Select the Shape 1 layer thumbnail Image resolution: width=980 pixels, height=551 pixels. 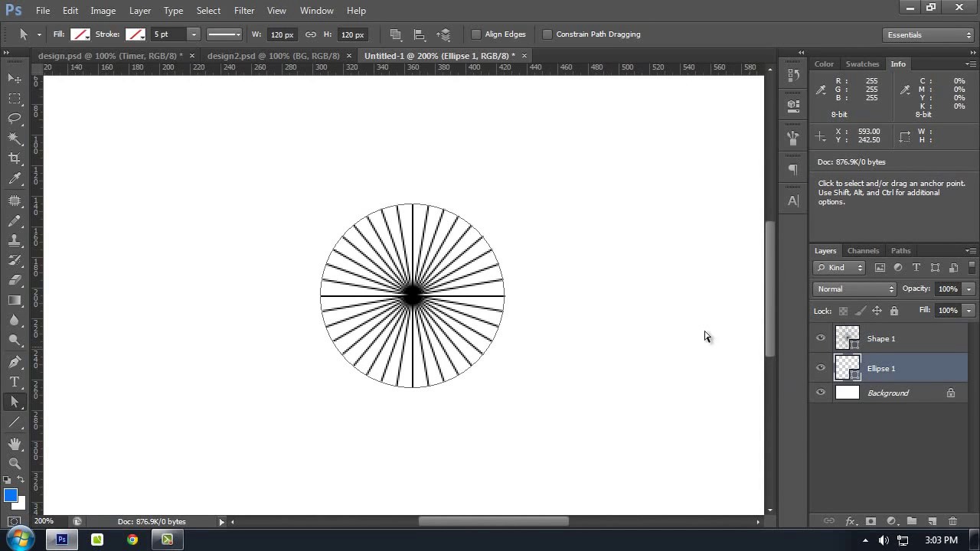(847, 338)
